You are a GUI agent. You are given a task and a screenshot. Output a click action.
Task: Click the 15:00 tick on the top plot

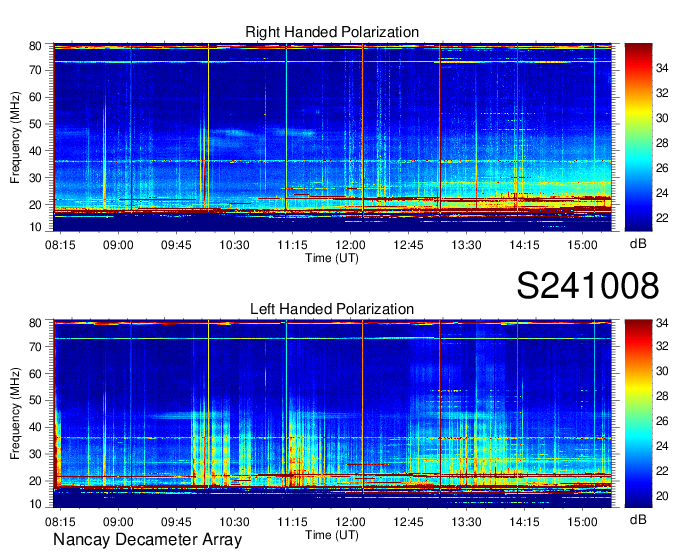(x=582, y=245)
